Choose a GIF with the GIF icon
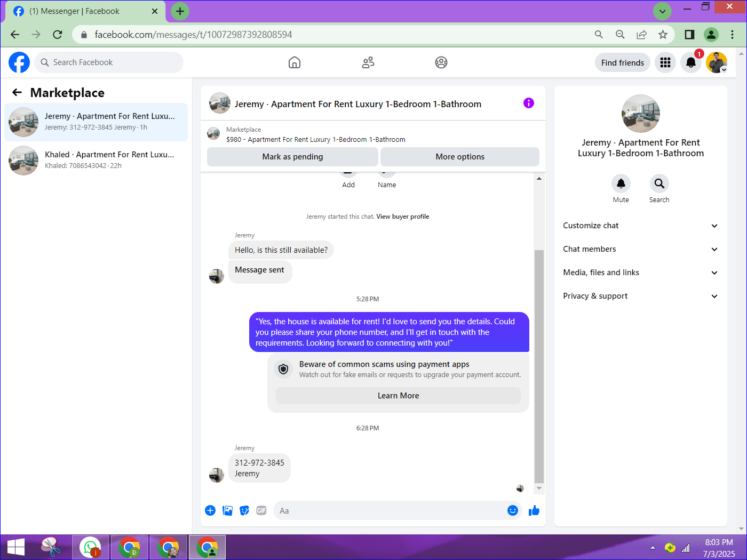Screen dimensions: 747x560 click(x=261, y=510)
